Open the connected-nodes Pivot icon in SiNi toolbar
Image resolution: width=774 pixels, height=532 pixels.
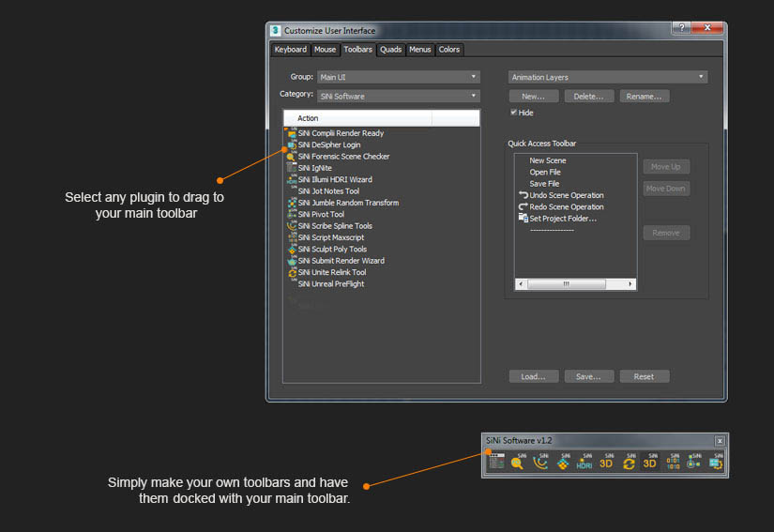coord(694,462)
